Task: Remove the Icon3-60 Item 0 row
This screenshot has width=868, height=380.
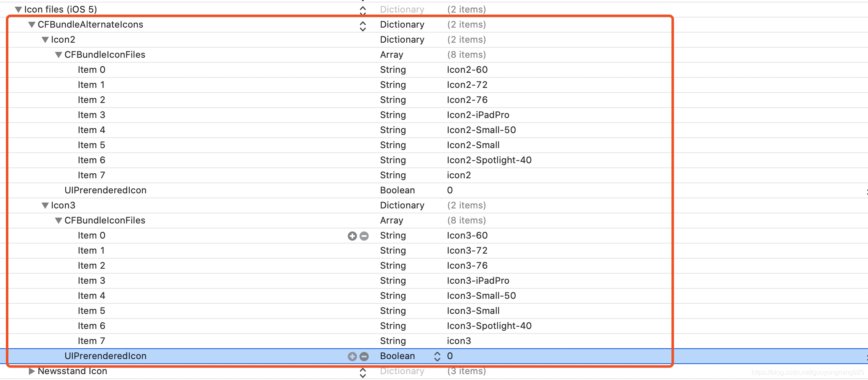Action: [364, 236]
